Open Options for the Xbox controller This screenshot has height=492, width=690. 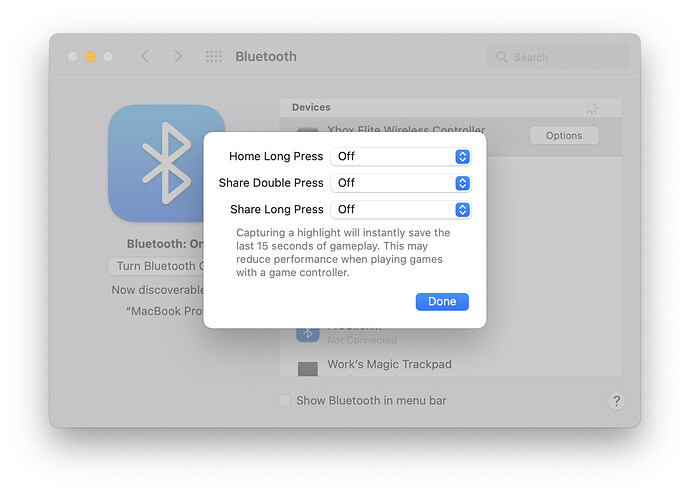[564, 136]
